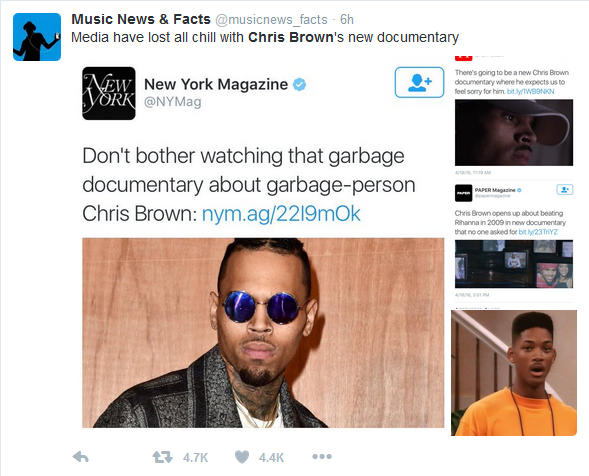This screenshot has height=476, width=589.
Task: Follow New York Magazine with add-user button
Action: pos(419,82)
